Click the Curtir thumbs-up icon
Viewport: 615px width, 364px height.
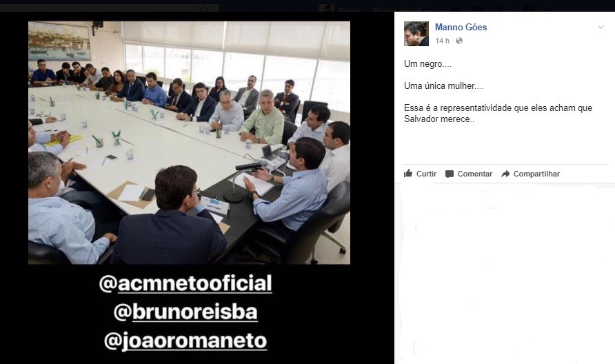coord(408,173)
